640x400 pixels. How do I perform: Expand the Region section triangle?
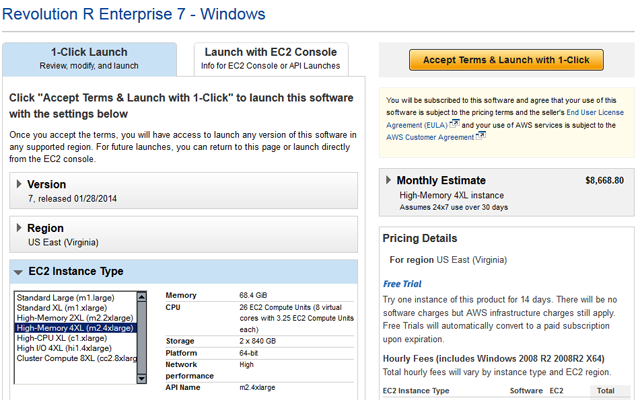tap(19, 228)
